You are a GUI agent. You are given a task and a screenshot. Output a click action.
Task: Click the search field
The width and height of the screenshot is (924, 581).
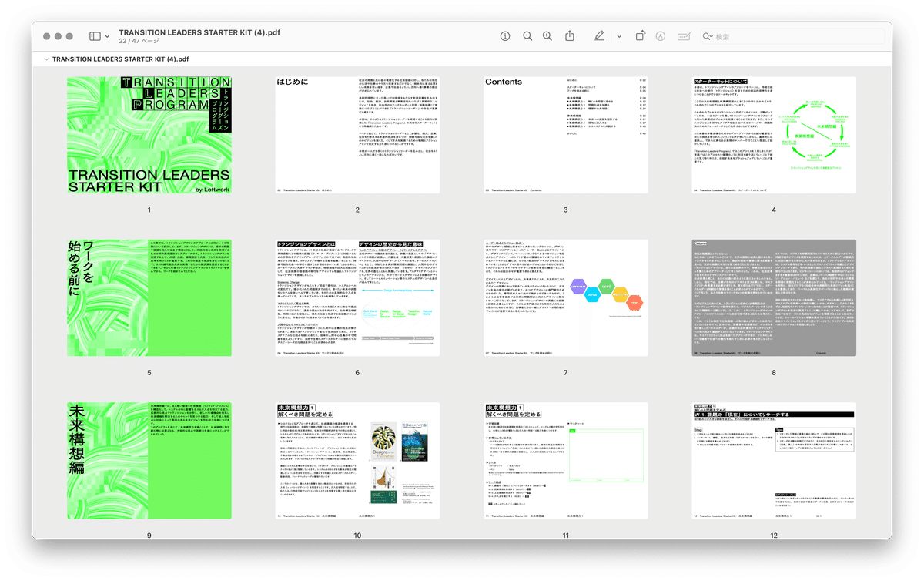[x=792, y=36]
